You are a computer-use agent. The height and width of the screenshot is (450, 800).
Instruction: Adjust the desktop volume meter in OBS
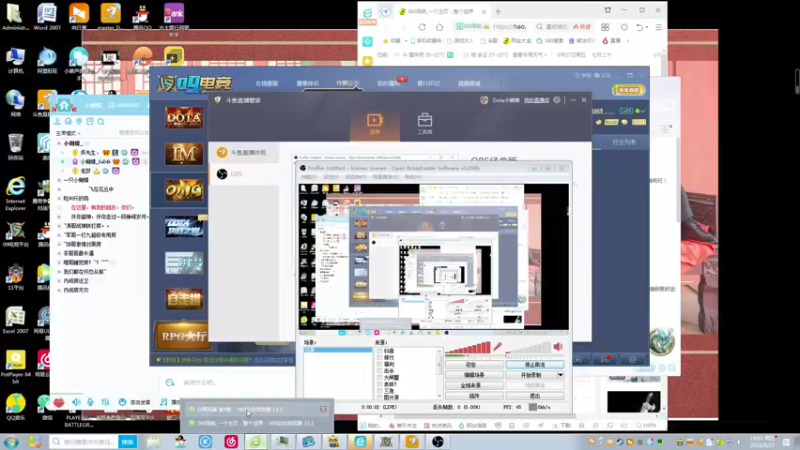click(x=528, y=348)
